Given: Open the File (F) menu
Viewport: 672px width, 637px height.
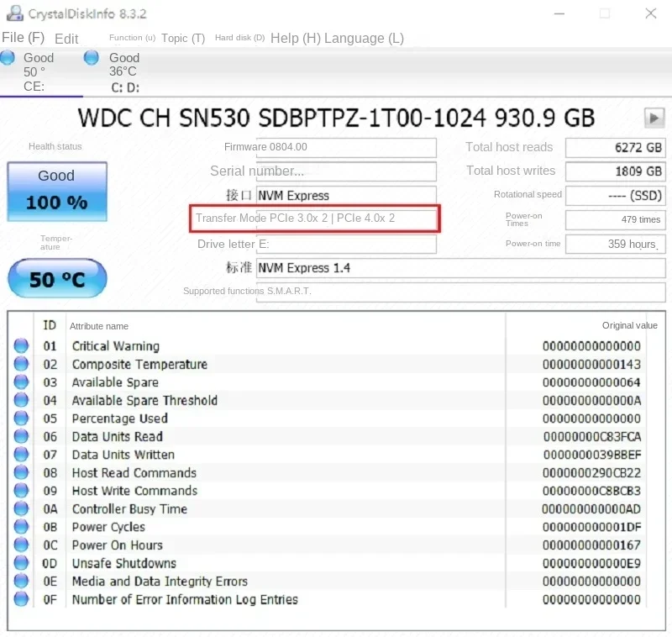Looking at the screenshot, I should (24, 38).
